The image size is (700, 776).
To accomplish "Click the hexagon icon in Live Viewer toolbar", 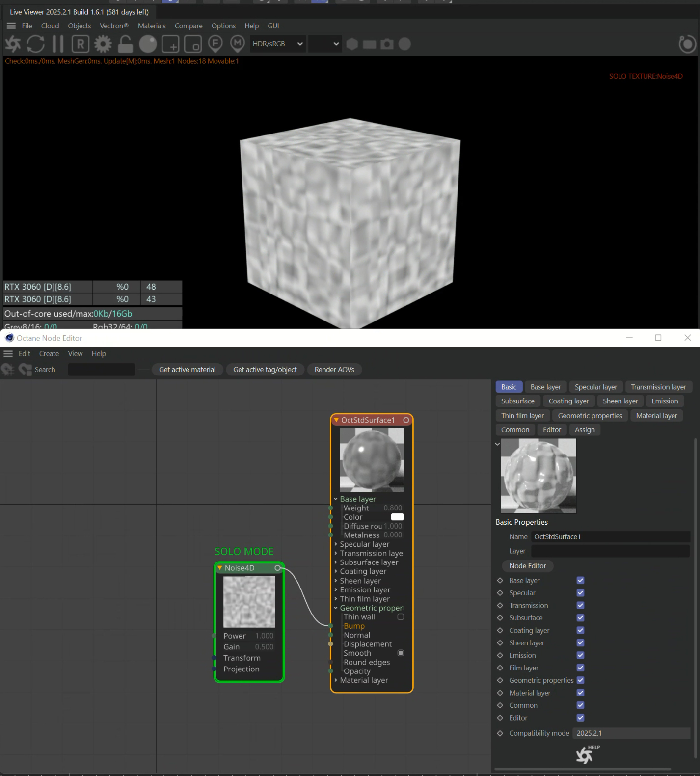I will (x=352, y=44).
